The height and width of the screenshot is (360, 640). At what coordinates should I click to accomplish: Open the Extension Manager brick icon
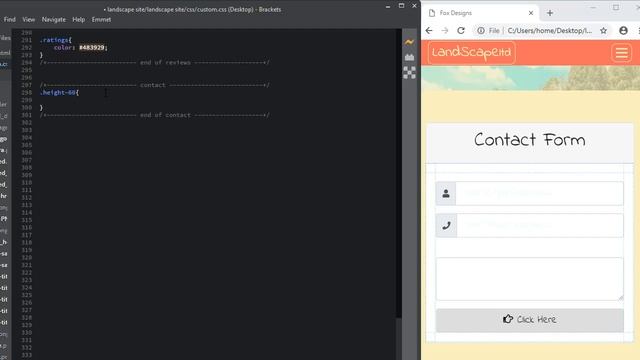coord(409,57)
